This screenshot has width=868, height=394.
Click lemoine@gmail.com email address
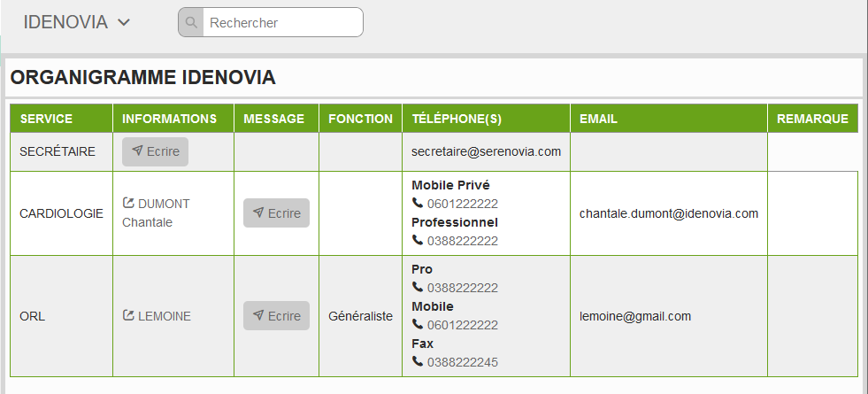pos(635,315)
